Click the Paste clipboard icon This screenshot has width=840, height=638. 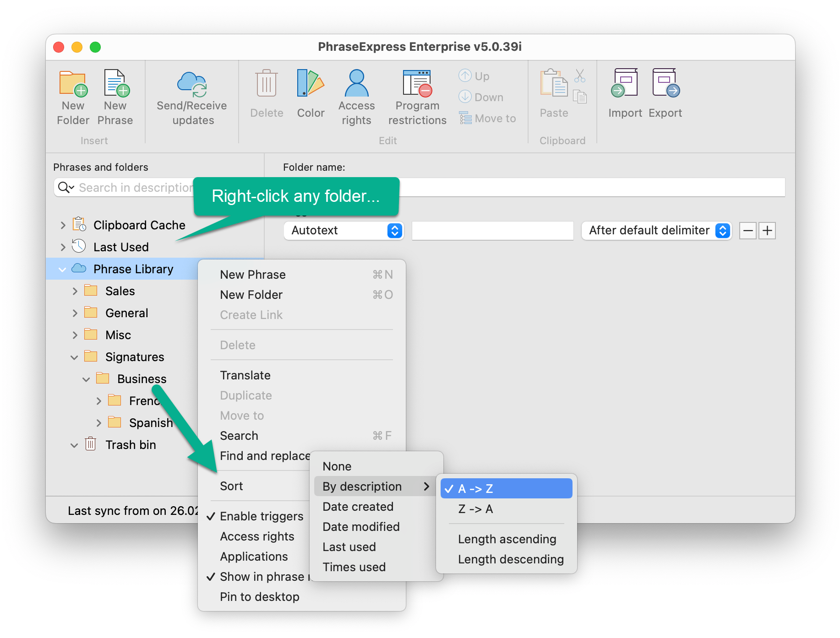tap(554, 83)
